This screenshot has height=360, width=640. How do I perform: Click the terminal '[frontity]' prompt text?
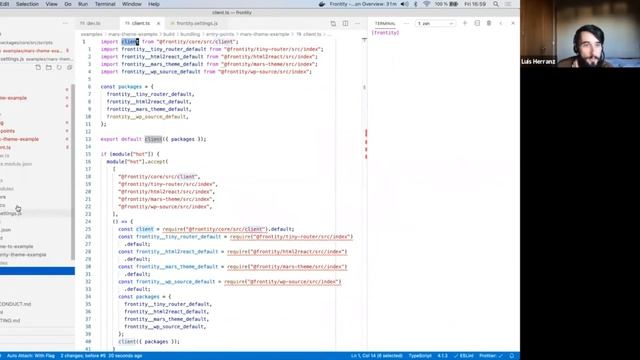(x=385, y=33)
